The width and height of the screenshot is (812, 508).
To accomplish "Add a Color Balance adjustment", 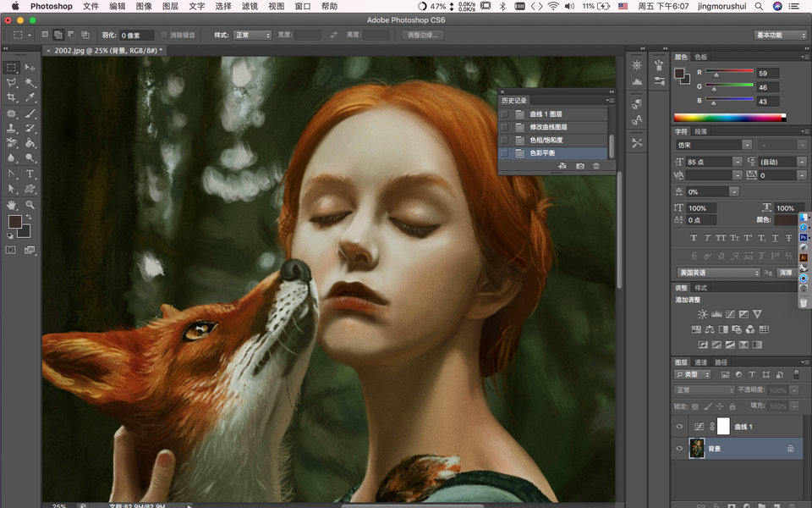I will 710,329.
